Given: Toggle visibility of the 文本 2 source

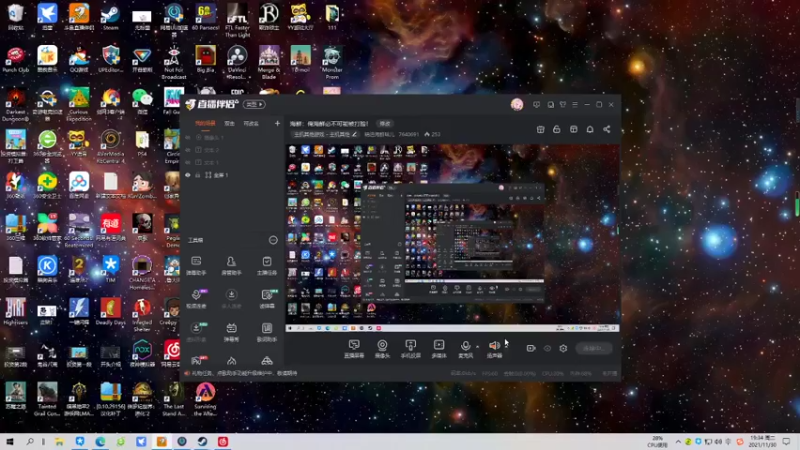Looking at the screenshot, I should (x=188, y=150).
